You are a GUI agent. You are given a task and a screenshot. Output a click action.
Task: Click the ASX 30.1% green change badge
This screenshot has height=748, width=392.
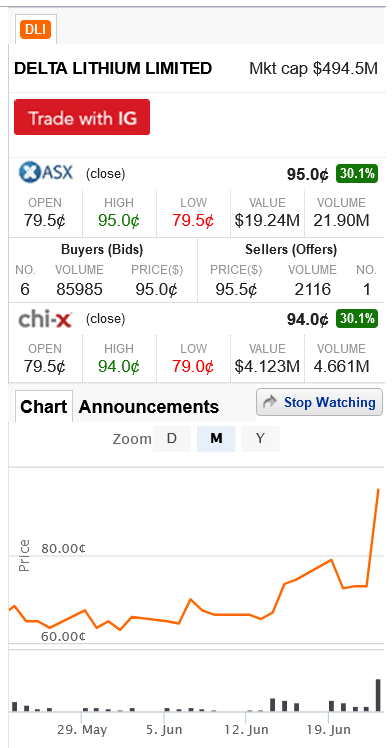[357, 173]
